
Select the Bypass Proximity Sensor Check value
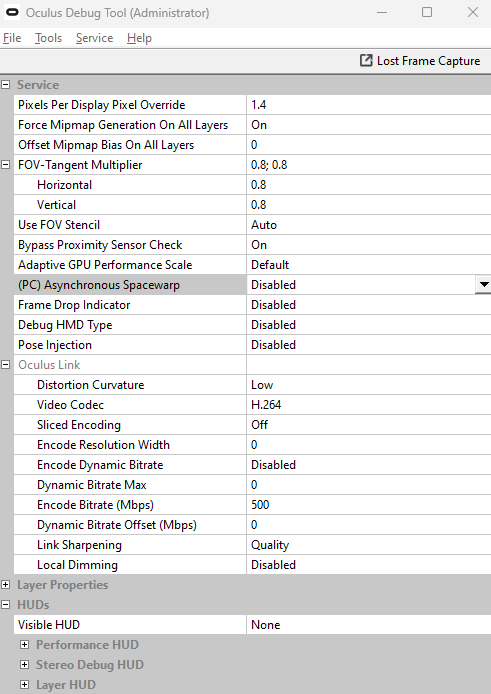[369, 245]
